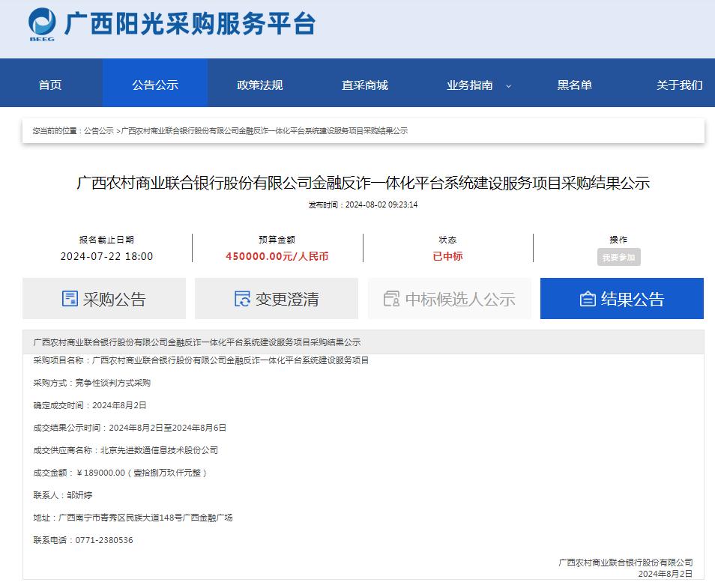The width and height of the screenshot is (715, 588).
Task: Open the 黑名单 navigation item
Action: click(x=575, y=85)
